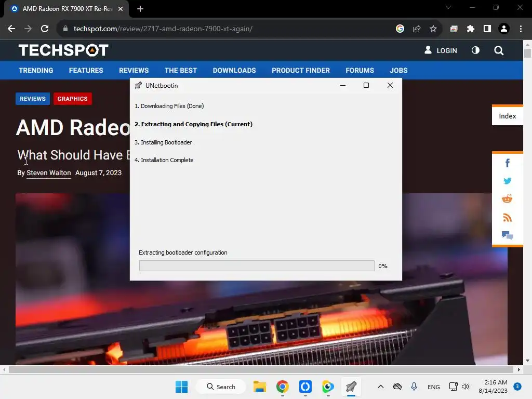Open the PRODUCT FINDER nav item
Viewport: 532px width, 399px height.
(301, 70)
